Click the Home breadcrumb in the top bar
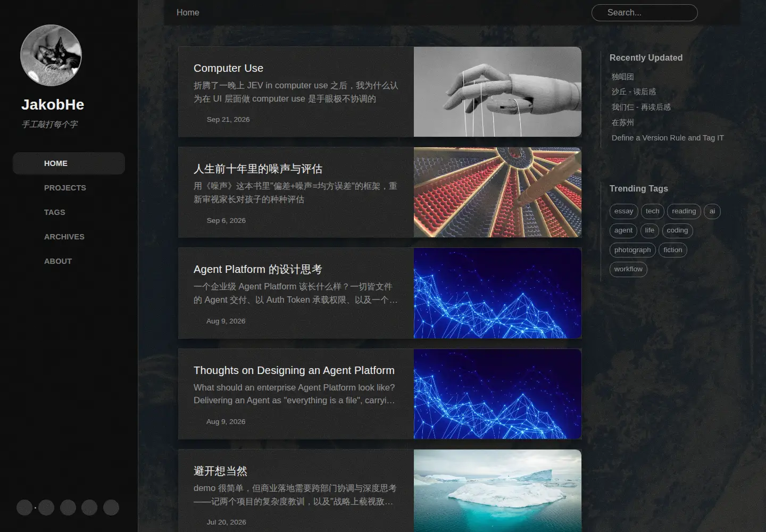The width and height of the screenshot is (766, 532). coord(188,12)
